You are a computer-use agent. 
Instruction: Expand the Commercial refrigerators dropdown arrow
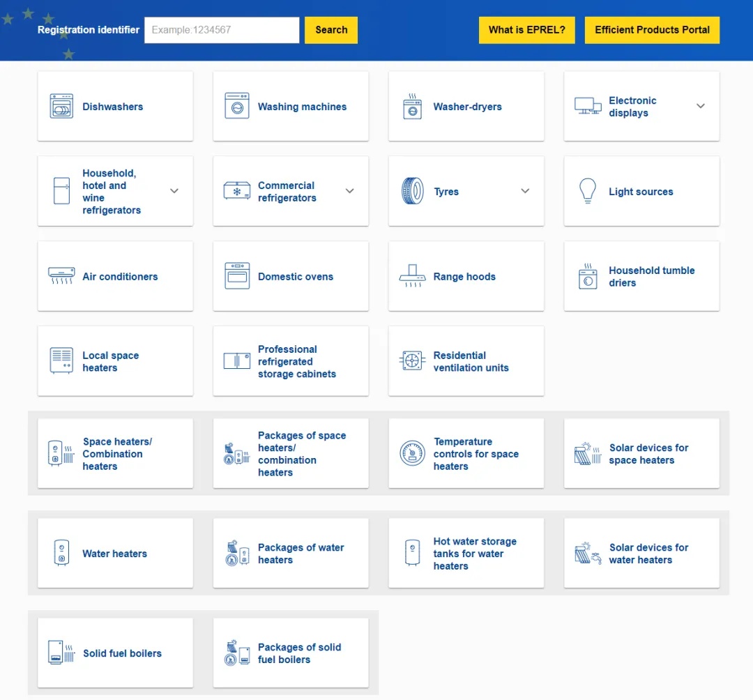(x=350, y=191)
